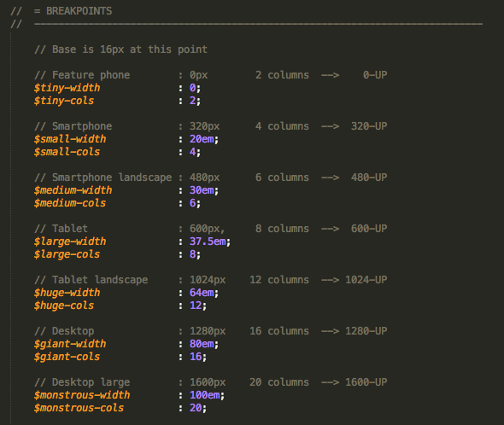This screenshot has width=504, height=425.
Task: Click the $giant-width variable
Action: [x=70, y=344]
